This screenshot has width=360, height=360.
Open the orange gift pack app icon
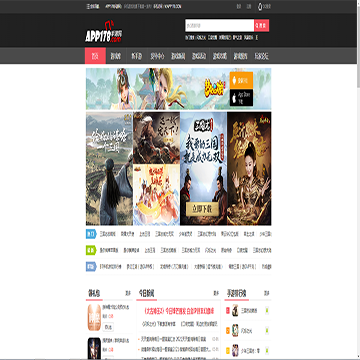[x=94, y=317]
